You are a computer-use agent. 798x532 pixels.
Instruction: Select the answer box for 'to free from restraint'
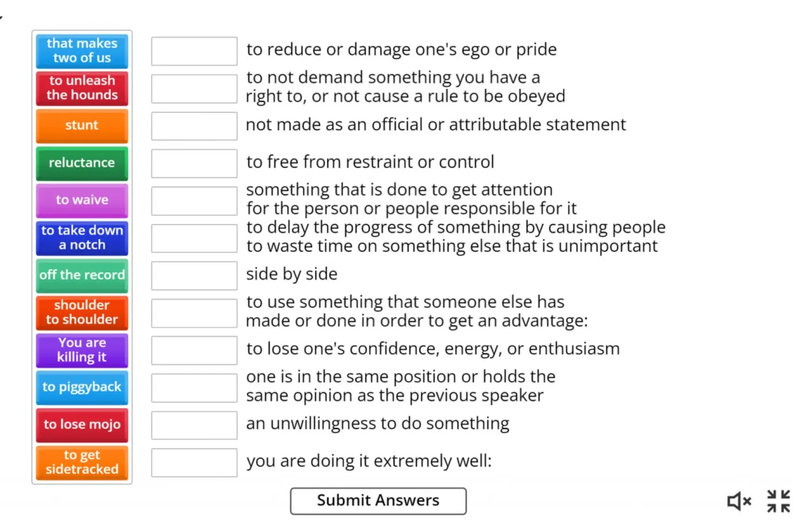[x=194, y=163]
